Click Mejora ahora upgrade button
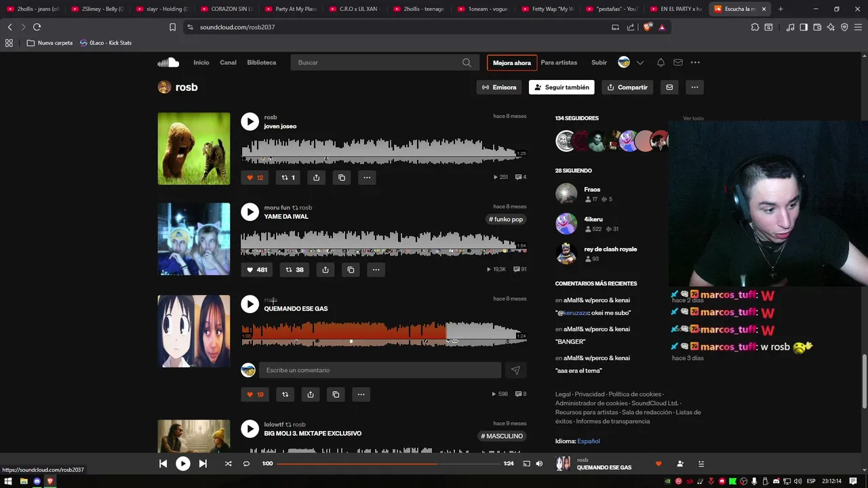Screen dimensions: 868x488 click(x=512, y=62)
